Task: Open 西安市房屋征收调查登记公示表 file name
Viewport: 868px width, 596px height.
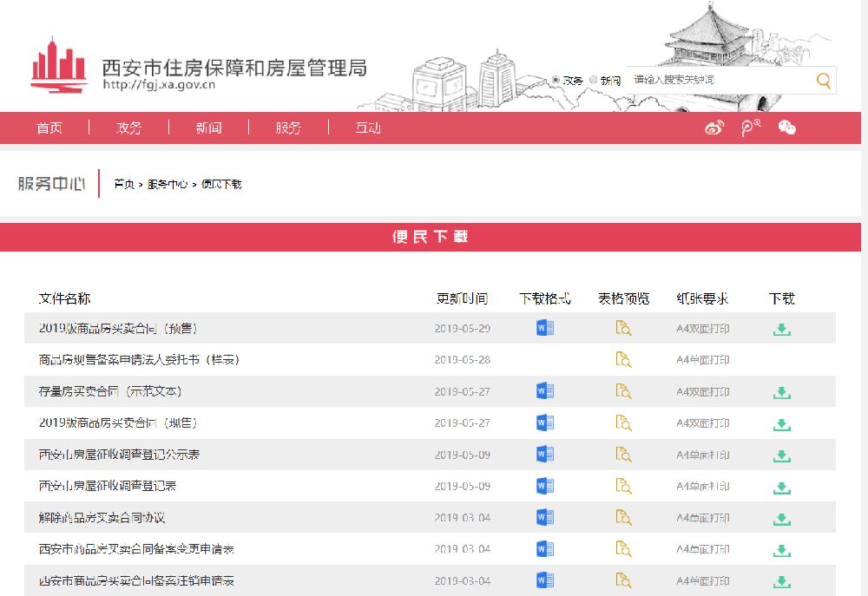Action: [x=119, y=455]
